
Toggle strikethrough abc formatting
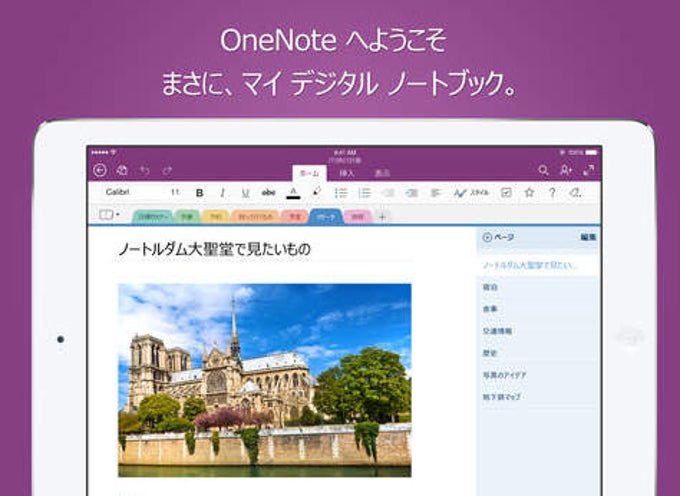point(268,193)
